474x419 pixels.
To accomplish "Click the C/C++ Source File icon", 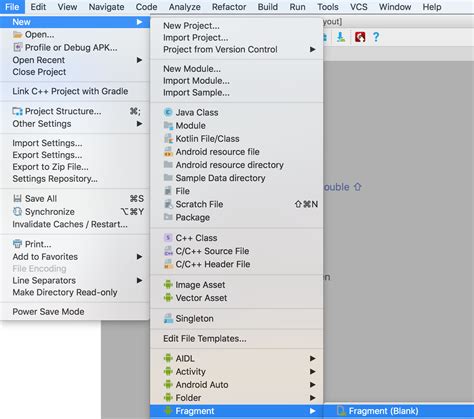I will coord(168,251).
